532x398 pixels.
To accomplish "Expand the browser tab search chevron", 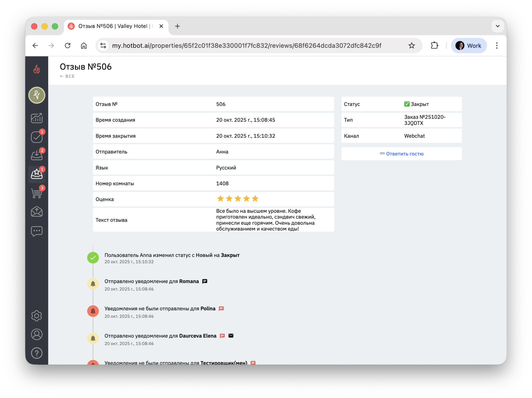I will pos(497,26).
